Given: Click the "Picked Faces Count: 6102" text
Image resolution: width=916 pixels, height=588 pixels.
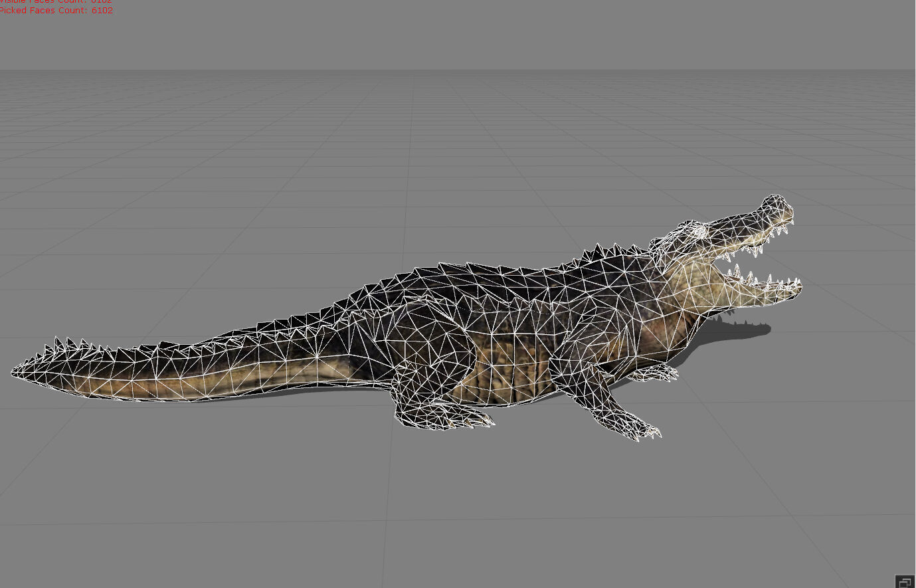Looking at the screenshot, I should [x=56, y=11].
